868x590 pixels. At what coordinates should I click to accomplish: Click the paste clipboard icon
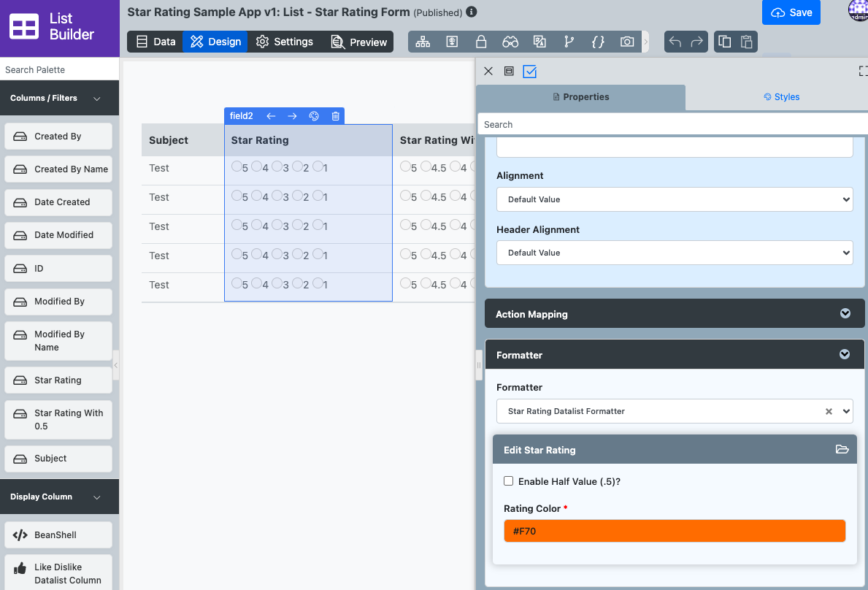click(x=746, y=42)
